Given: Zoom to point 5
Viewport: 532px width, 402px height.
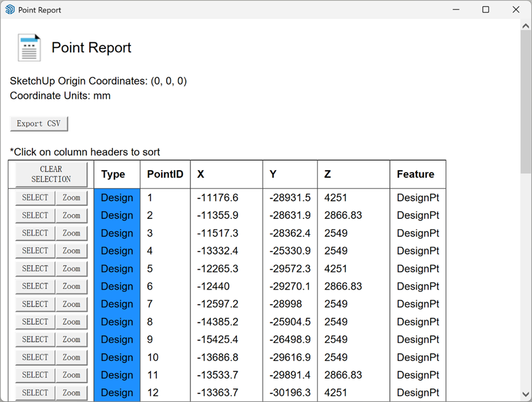Looking at the screenshot, I should pos(71,269).
